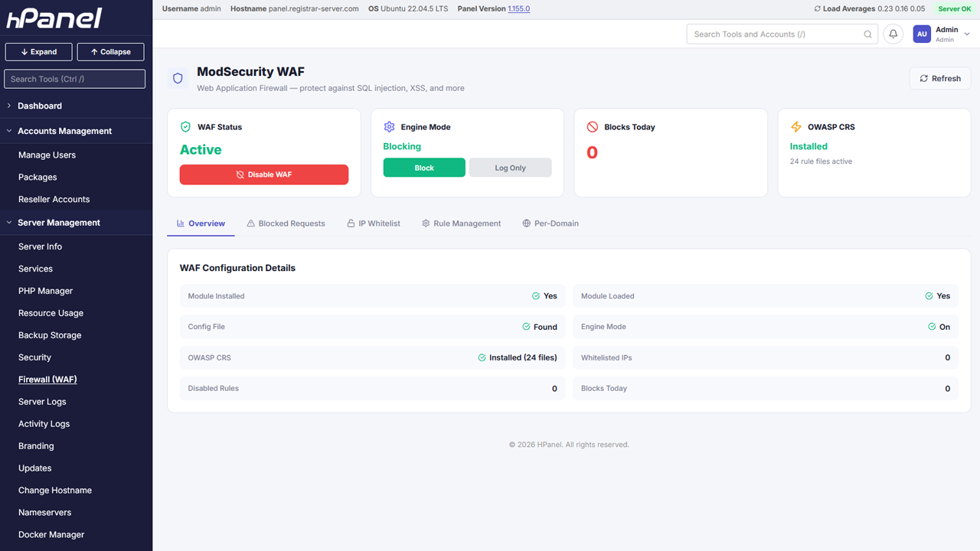Screen dimensions: 980x551
Task: Refresh the ModSecurity WAF page
Action: [940, 78]
